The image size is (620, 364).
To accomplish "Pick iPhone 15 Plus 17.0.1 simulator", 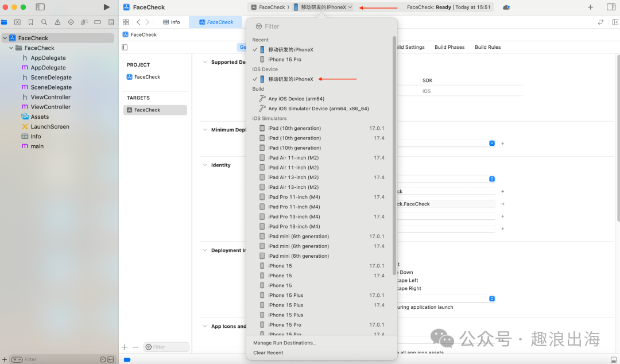I will (320, 295).
